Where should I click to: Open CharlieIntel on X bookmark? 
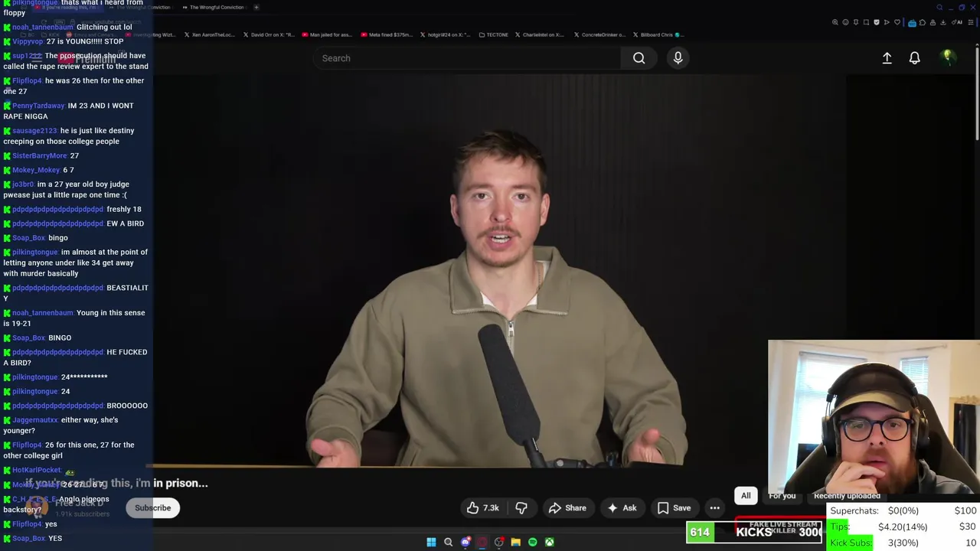coord(539,34)
